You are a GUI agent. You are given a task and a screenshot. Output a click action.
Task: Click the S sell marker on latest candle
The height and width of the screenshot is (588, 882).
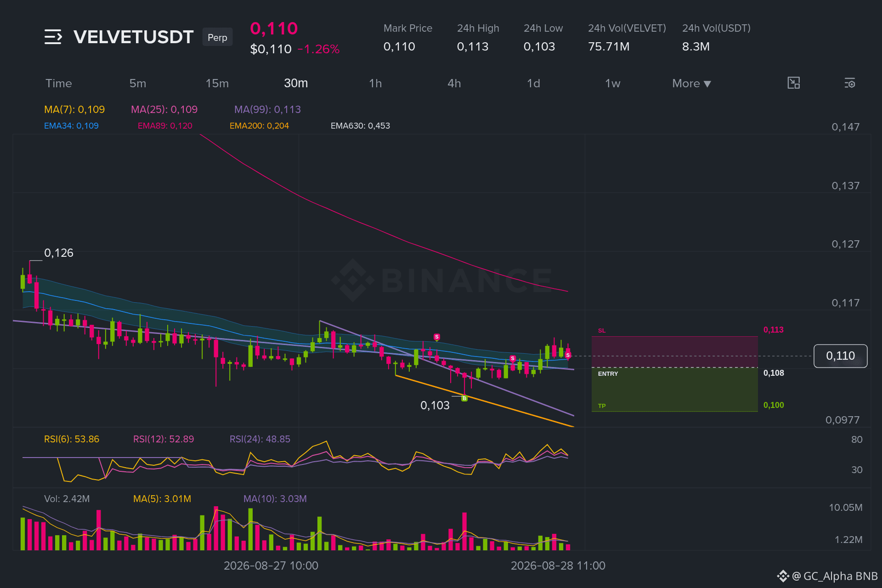(568, 355)
